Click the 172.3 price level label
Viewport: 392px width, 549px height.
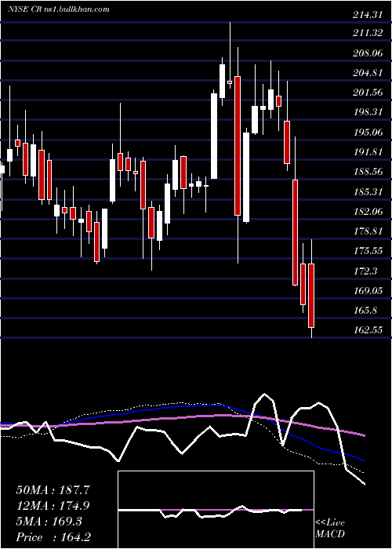click(x=366, y=271)
